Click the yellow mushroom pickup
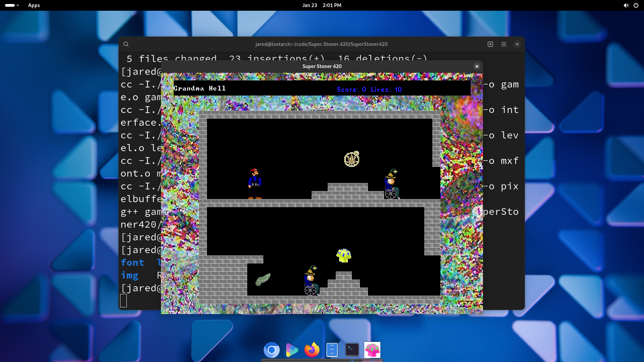 (x=344, y=255)
